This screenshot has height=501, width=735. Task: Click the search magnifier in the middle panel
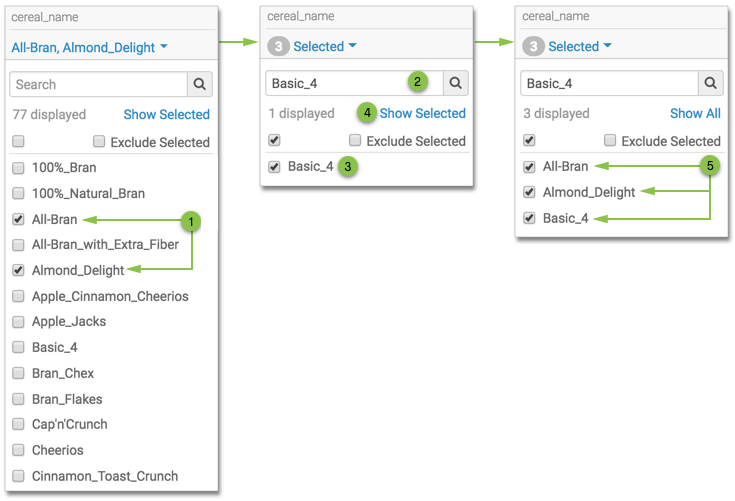(456, 84)
